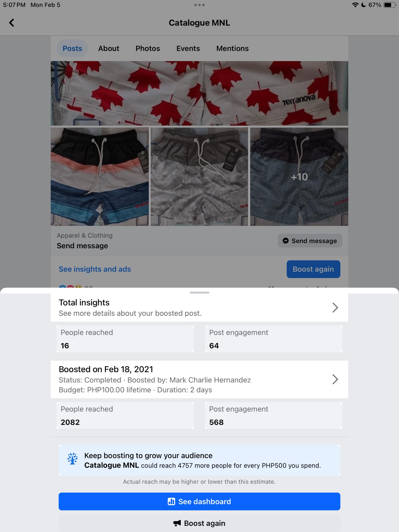Expand Total insights chevron
Screen dimensions: 399x532
[x=335, y=308]
